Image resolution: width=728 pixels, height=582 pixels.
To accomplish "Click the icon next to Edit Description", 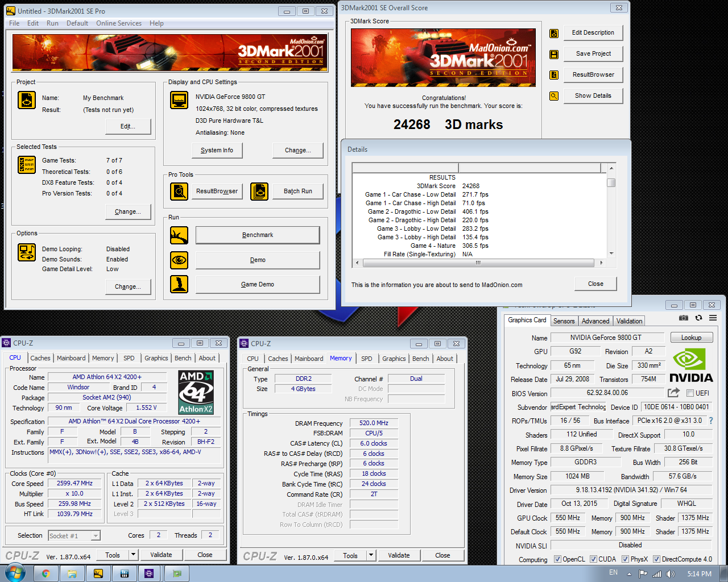I will pyautogui.click(x=554, y=34).
